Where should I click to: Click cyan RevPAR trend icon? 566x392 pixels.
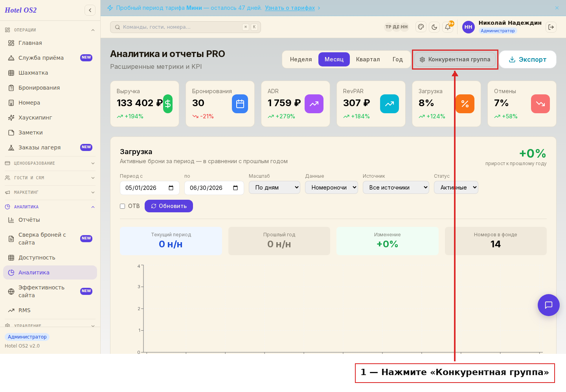coord(390,104)
